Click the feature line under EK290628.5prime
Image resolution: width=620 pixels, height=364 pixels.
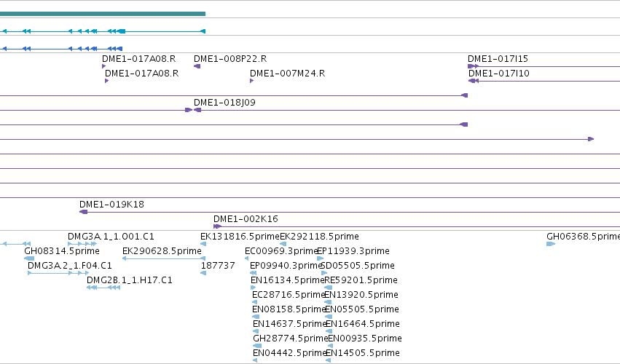pyautogui.click(x=164, y=259)
